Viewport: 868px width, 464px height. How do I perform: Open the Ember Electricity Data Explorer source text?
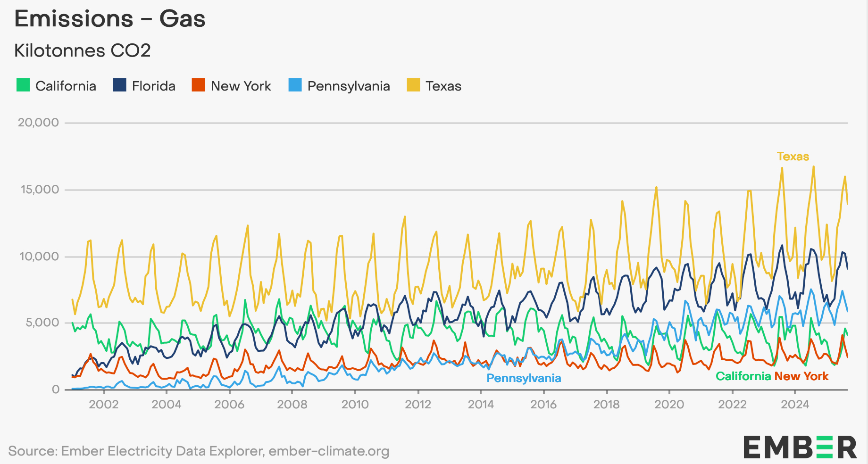click(199, 451)
